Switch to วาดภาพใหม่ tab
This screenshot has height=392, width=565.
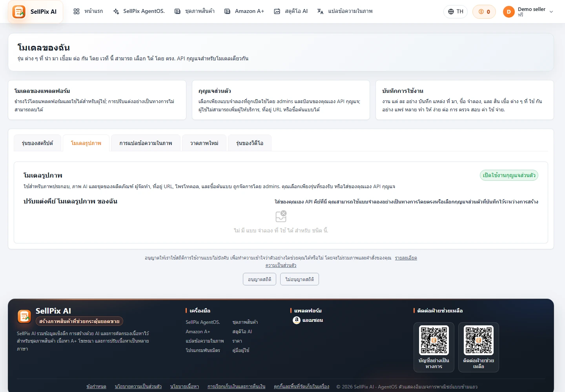[x=204, y=143]
